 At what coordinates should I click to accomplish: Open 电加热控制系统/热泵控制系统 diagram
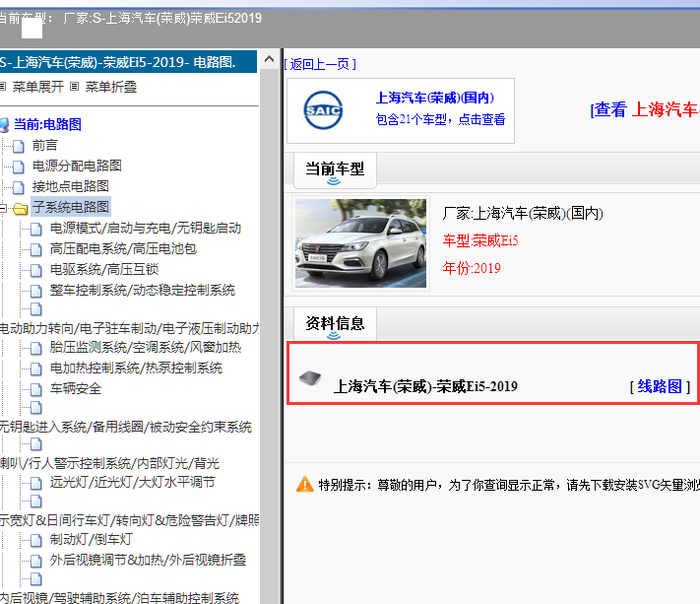pos(136,368)
